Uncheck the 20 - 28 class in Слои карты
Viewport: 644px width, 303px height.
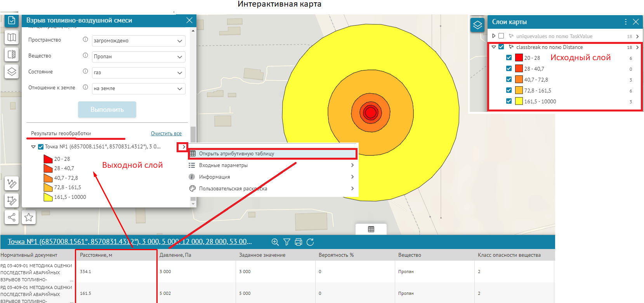point(509,57)
